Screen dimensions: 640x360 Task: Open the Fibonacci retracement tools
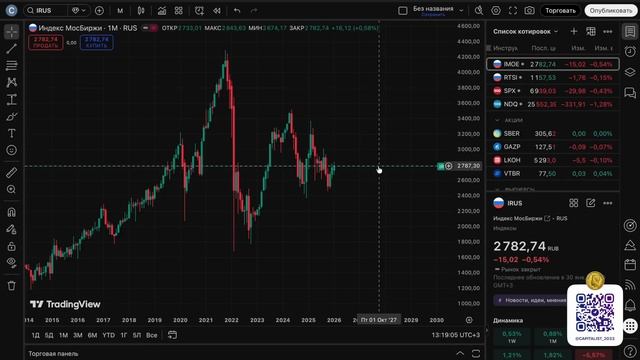[x=11, y=65]
